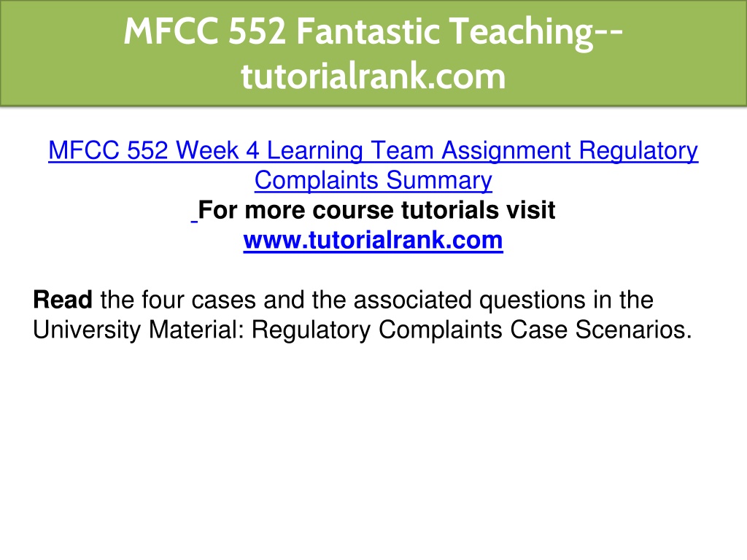Open the www.tutorialrank.com hyperlink
Screen dimensions: 747x560
373,240
